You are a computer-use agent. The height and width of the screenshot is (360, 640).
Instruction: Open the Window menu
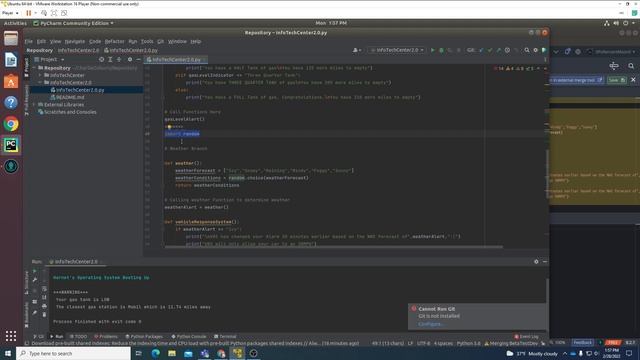(177, 41)
